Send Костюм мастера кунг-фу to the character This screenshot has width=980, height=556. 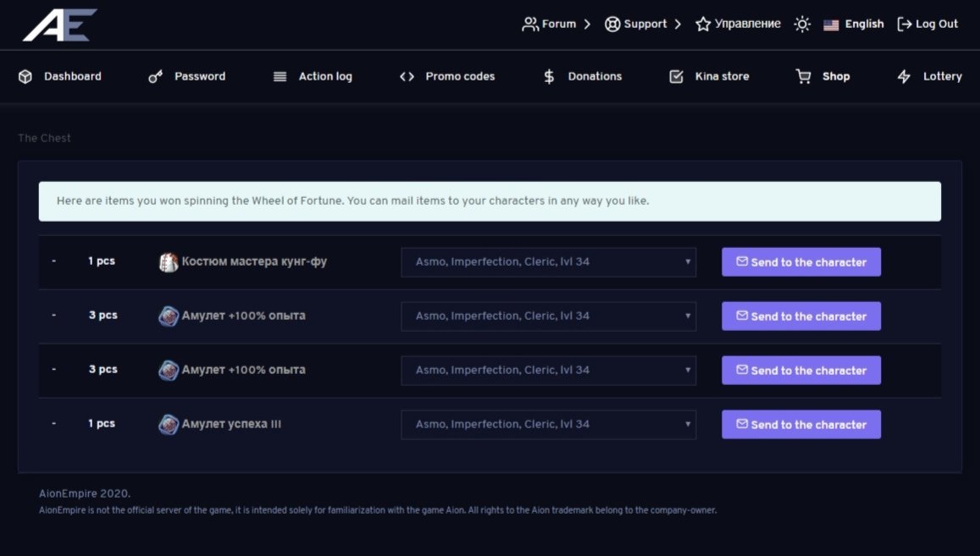tap(800, 262)
